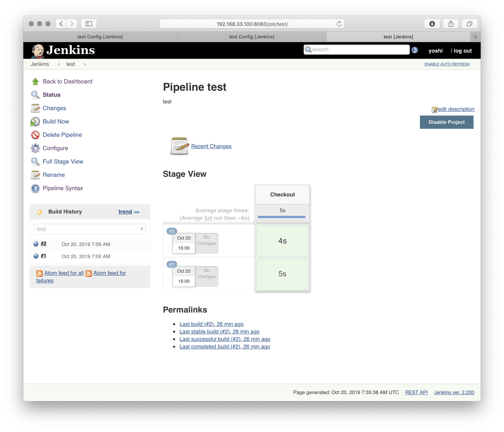Viewport: 504px width, 432px height.
Task: Open the Jenkins ver. 2.200 link
Action: [x=454, y=393]
